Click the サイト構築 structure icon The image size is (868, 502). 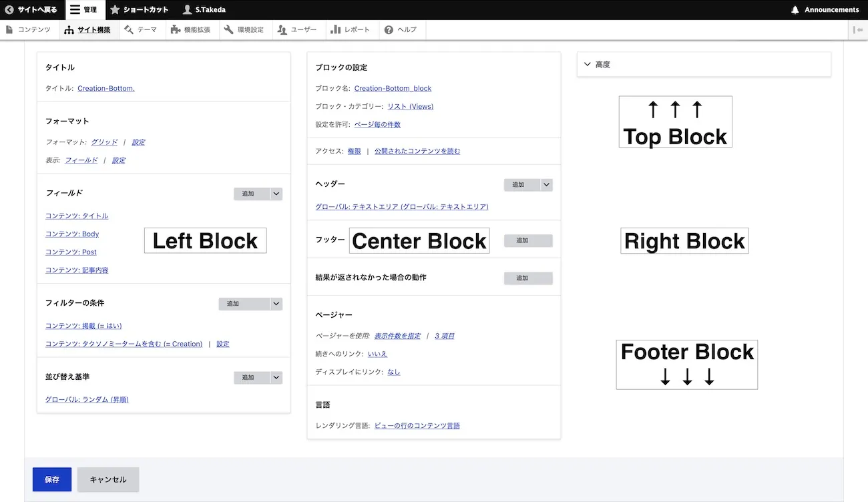point(69,30)
